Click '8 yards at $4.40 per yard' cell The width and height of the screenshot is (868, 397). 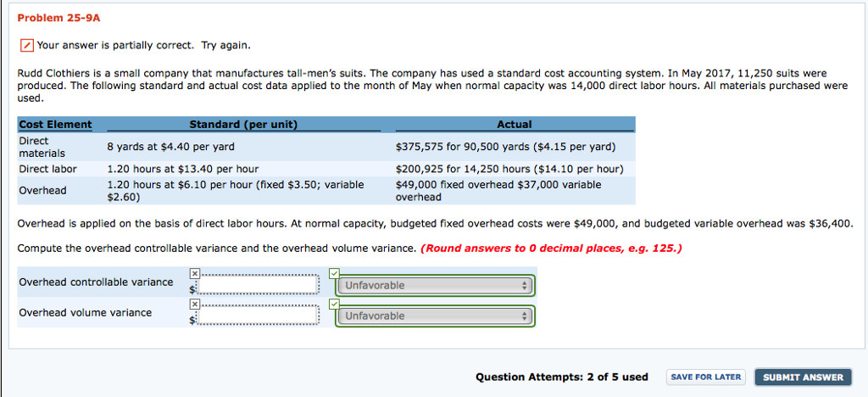click(x=170, y=147)
